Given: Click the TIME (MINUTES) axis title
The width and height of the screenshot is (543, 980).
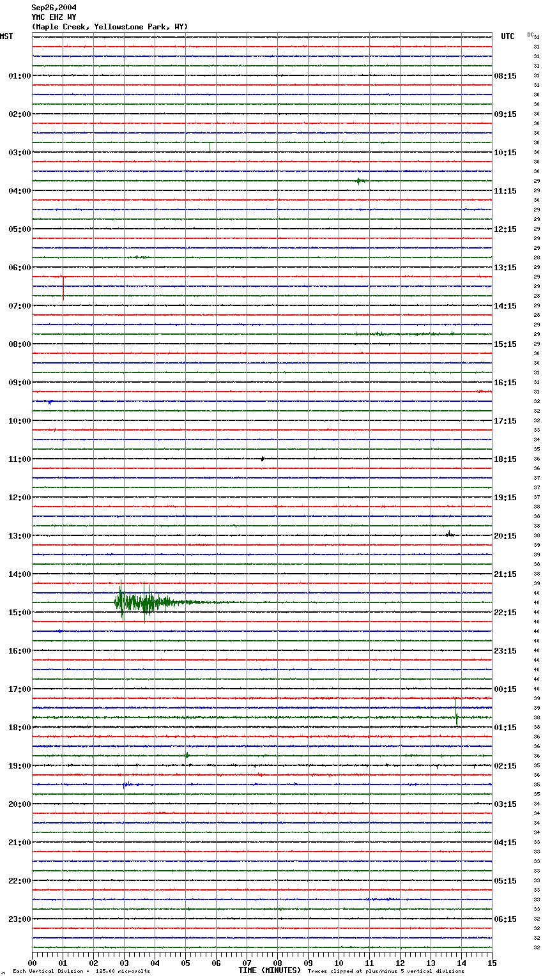Looking at the screenshot, I should pos(270,970).
